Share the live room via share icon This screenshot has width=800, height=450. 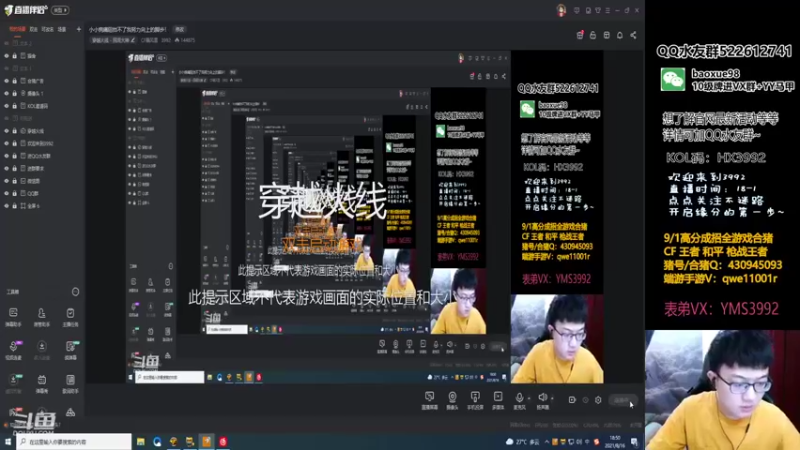coord(633,35)
